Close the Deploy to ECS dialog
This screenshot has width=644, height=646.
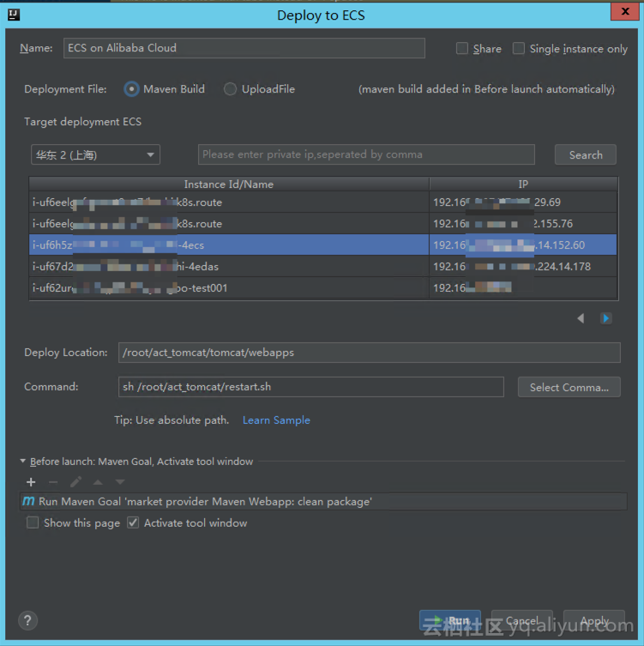click(624, 11)
